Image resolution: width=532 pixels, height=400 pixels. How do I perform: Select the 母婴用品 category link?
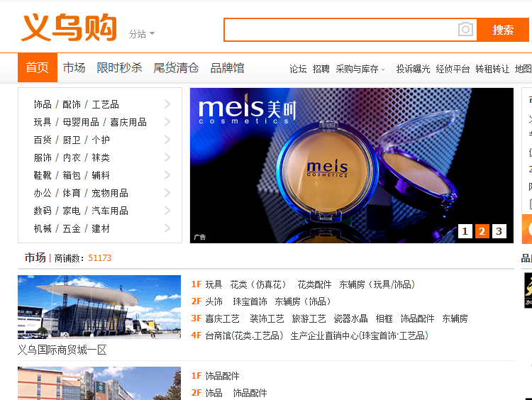pyautogui.click(x=81, y=122)
